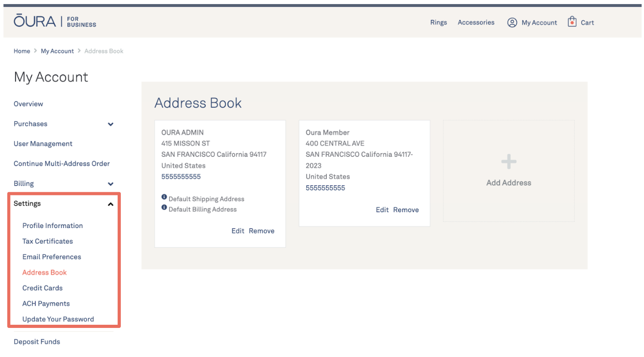Image resolution: width=644 pixels, height=357 pixels.
Task: Click the My Account person icon
Action: click(x=512, y=22)
